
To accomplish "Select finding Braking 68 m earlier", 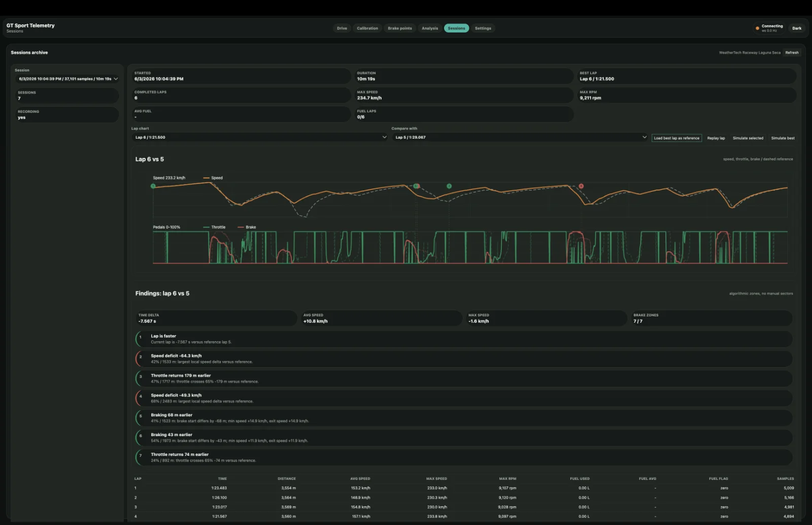I will pos(464,418).
